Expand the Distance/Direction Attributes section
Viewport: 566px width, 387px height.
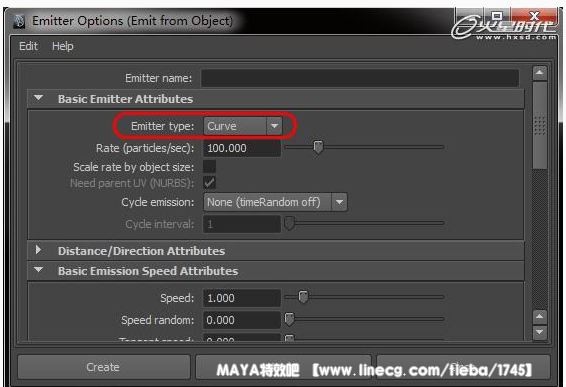pyautogui.click(x=38, y=250)
